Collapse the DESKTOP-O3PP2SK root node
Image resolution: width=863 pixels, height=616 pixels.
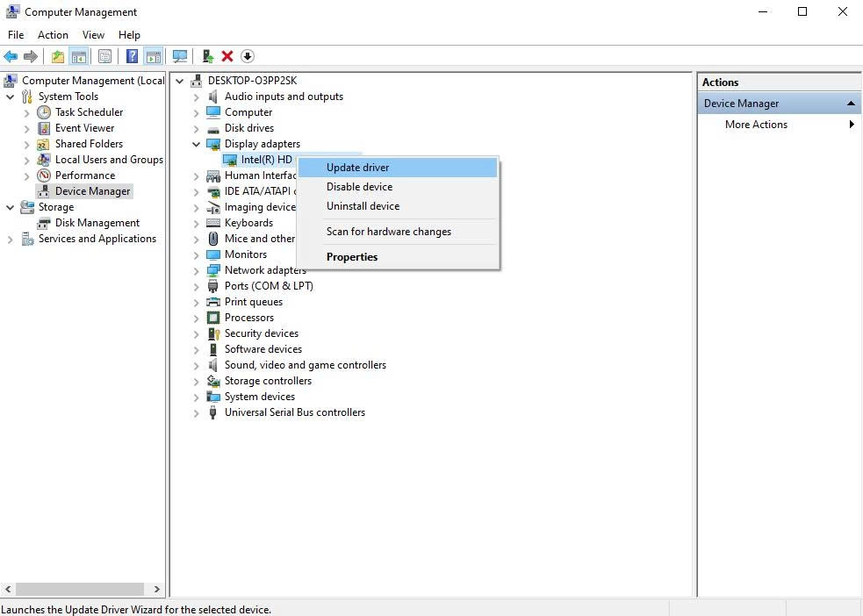tap(179, 81)
